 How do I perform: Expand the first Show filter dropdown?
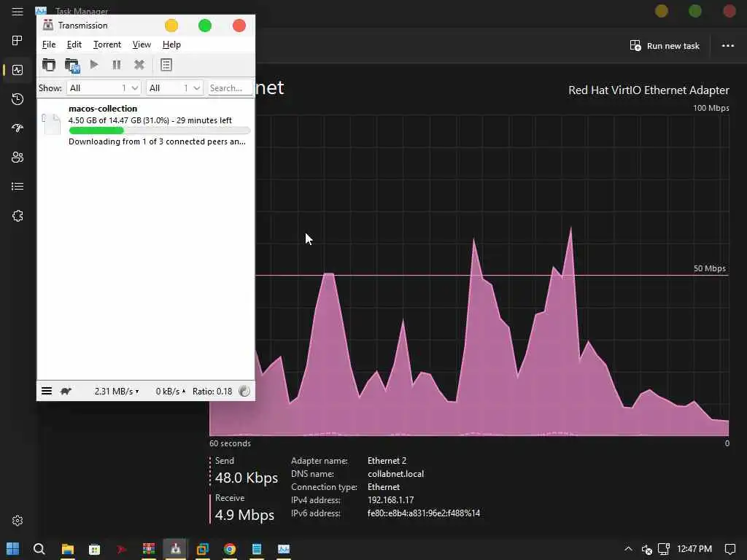tap(104, 88)
